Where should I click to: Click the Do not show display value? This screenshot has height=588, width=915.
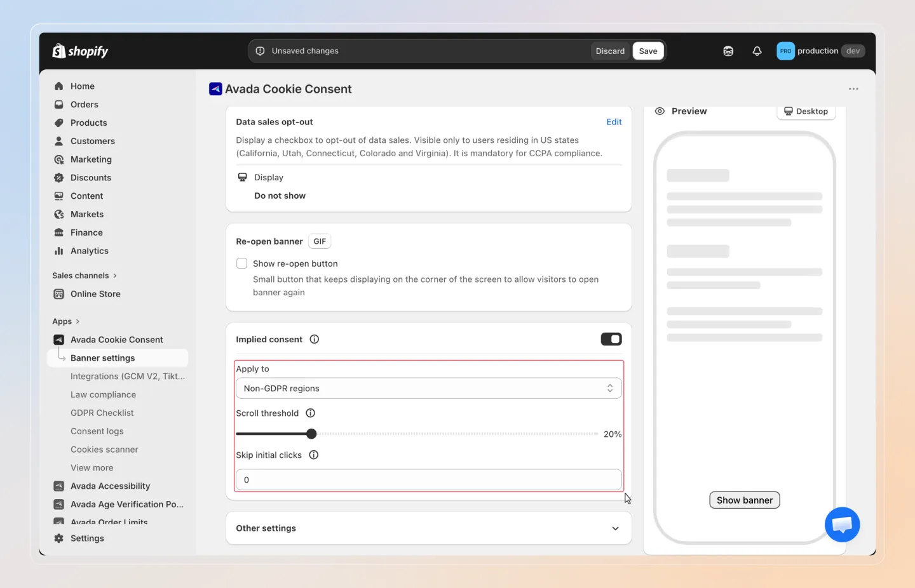coord(280,196)
